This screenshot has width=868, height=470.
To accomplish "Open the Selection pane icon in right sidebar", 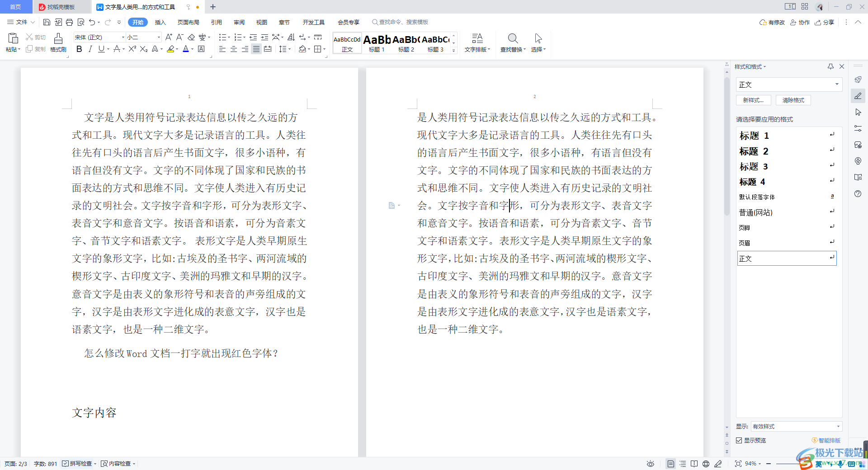I will [x=858, y=112].
